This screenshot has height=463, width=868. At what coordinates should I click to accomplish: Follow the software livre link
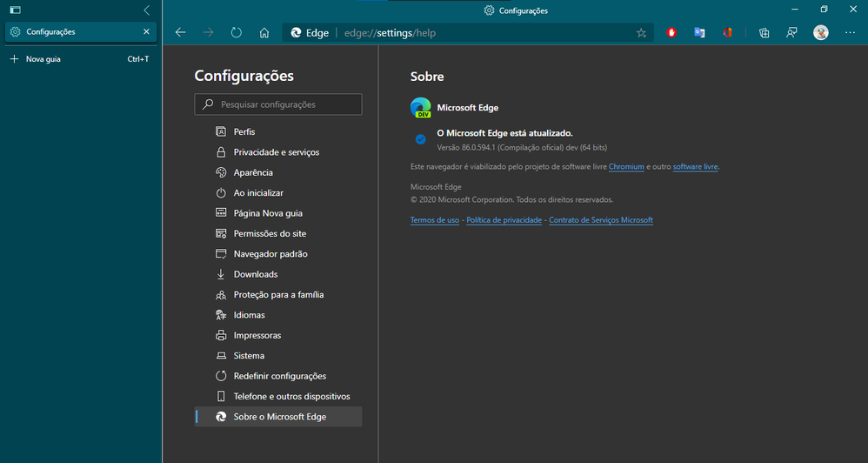695,167
